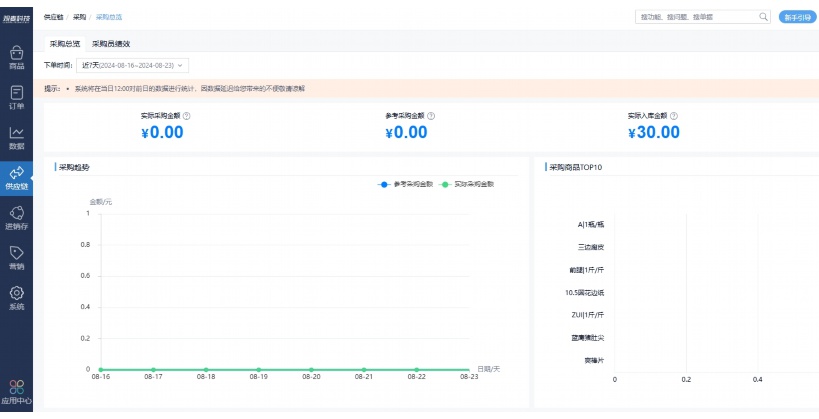The image size is (819, 419).
Task: Open the 订单 (Orders) sidebar section
Action: point(16,97)
